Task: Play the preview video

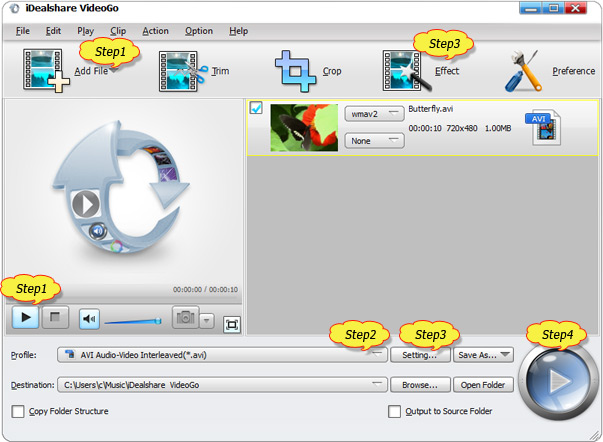Action: (25, 318)
